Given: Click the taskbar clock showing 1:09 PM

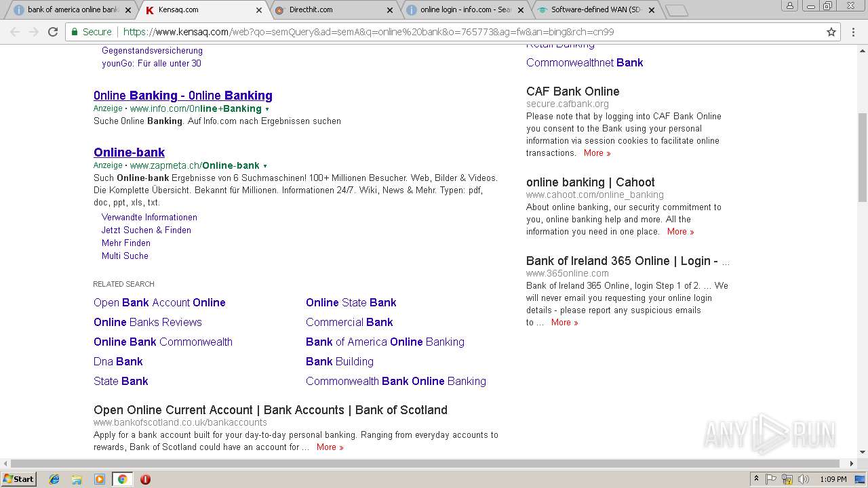Looking at the screenshot, I should [833, 479].
